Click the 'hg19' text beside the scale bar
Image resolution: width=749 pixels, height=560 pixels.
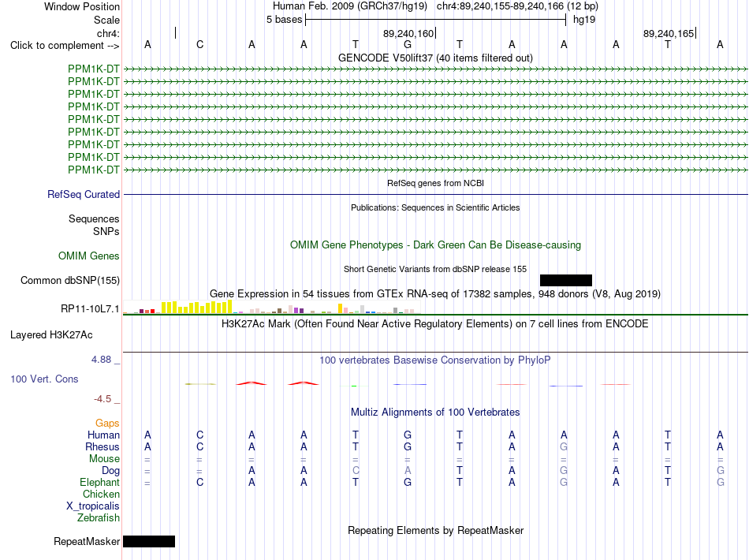click(x=584, y=20)
